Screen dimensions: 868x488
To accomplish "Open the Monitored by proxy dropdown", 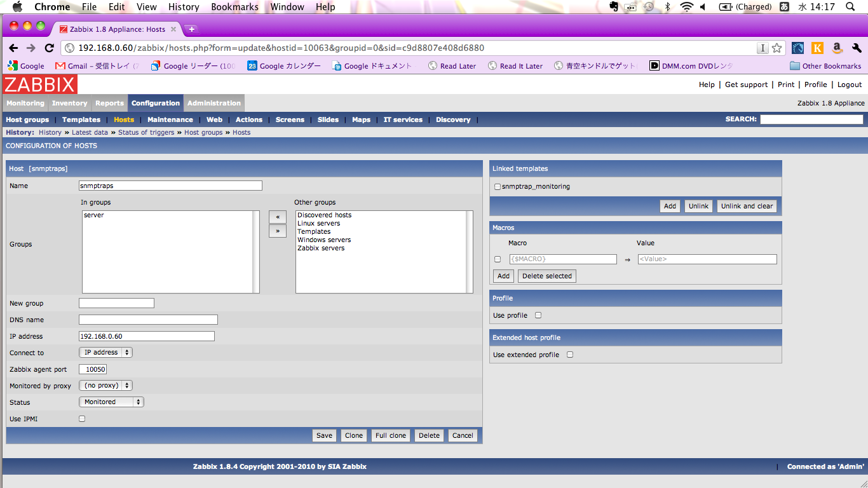I will [105, 386].
